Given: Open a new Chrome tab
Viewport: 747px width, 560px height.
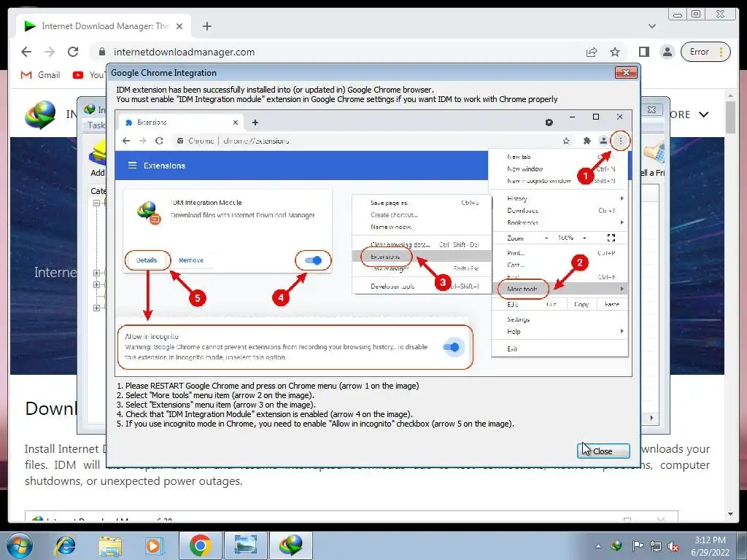Looking at the screenshot, I should 206,26.
